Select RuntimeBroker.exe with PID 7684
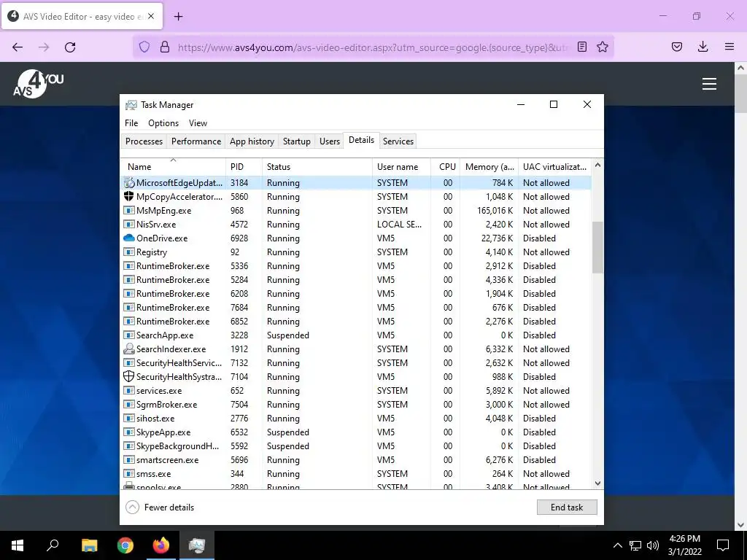Screen dimensions: 747x560 (356, 308)
